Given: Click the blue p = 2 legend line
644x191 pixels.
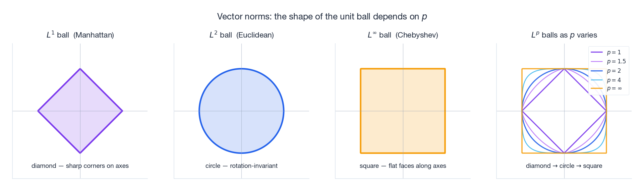Looking at the screenshot, I should [597, 71].
